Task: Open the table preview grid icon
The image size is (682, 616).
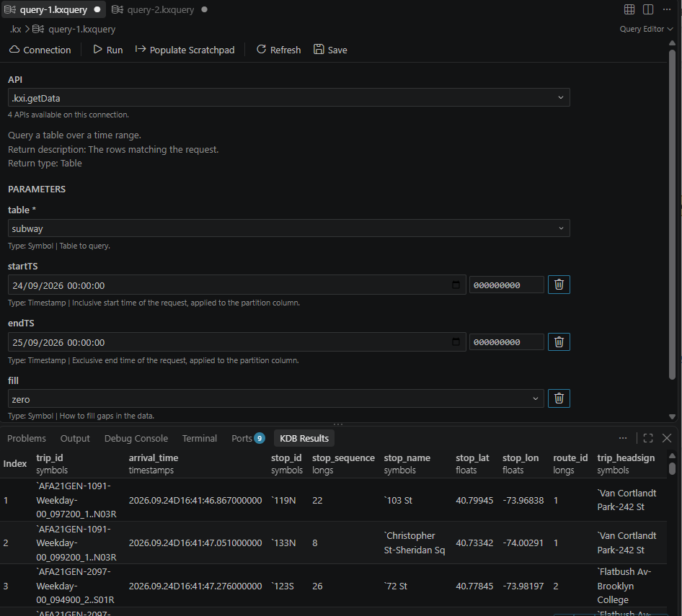Action: pyautogui.click(x=629, y=9)
